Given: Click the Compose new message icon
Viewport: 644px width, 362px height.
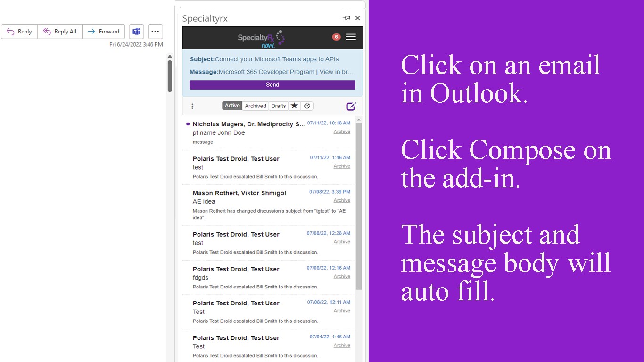Looking at the screenshot, I should point(351,106).
